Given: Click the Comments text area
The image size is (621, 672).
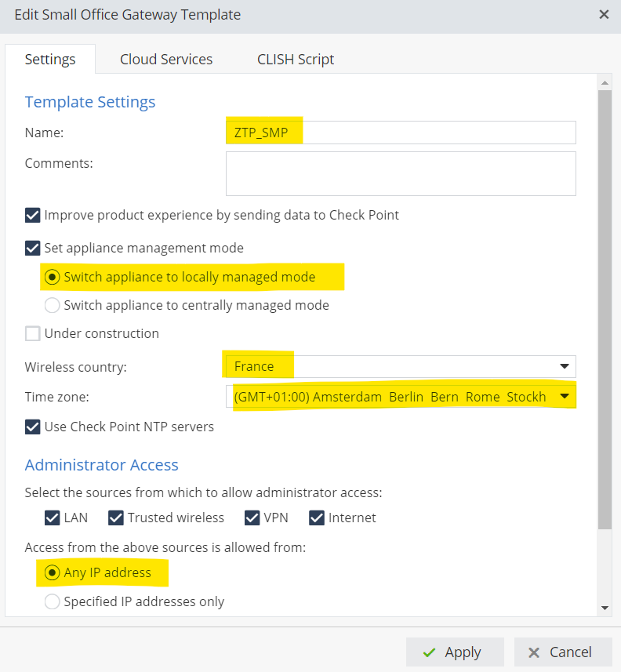Looking at the screenshot, I should coord(401,173).
